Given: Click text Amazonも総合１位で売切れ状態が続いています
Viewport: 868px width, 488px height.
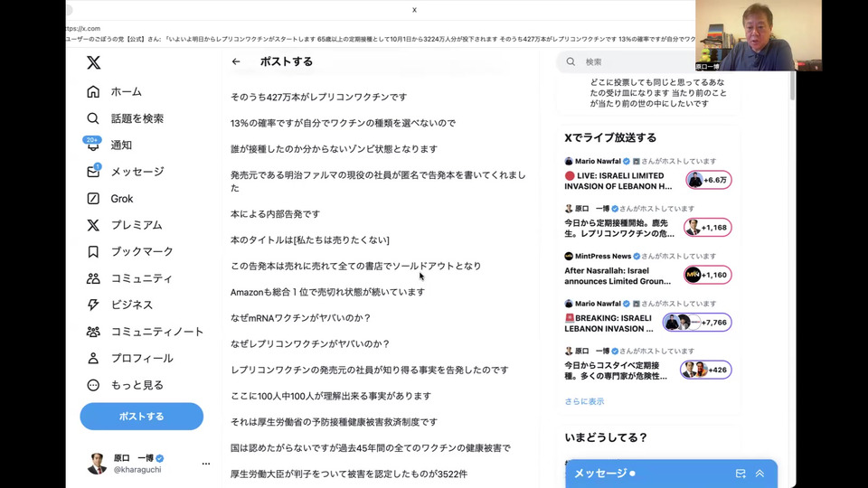Looking at the screenshot, I should tap(327, 292).
